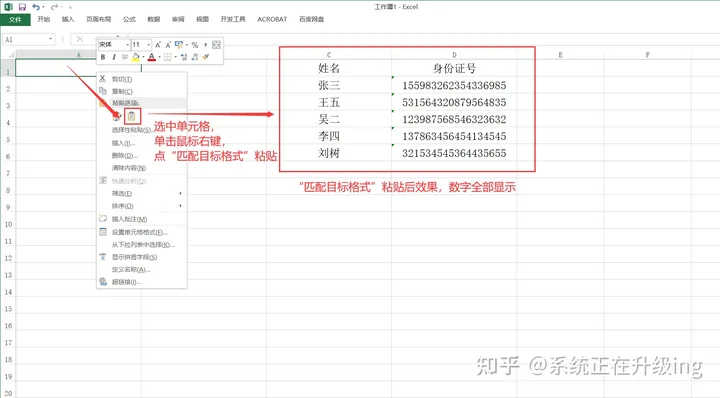Click the Save icon in quick access toolbar
The width and height of the screenshot is (720, 398).
22,7
